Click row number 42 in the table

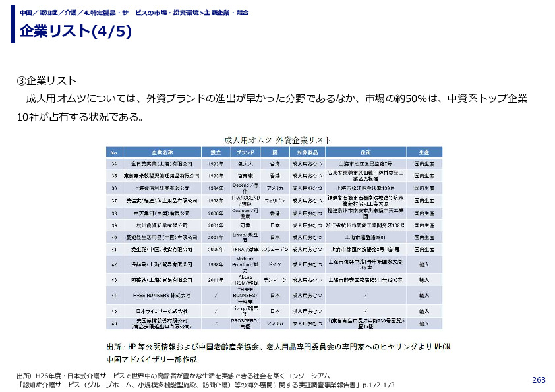click(x=114, y=264)
